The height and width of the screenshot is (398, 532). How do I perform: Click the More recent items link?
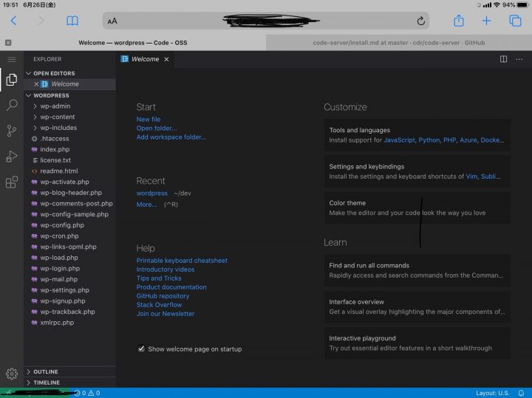(x=146, y=205)
